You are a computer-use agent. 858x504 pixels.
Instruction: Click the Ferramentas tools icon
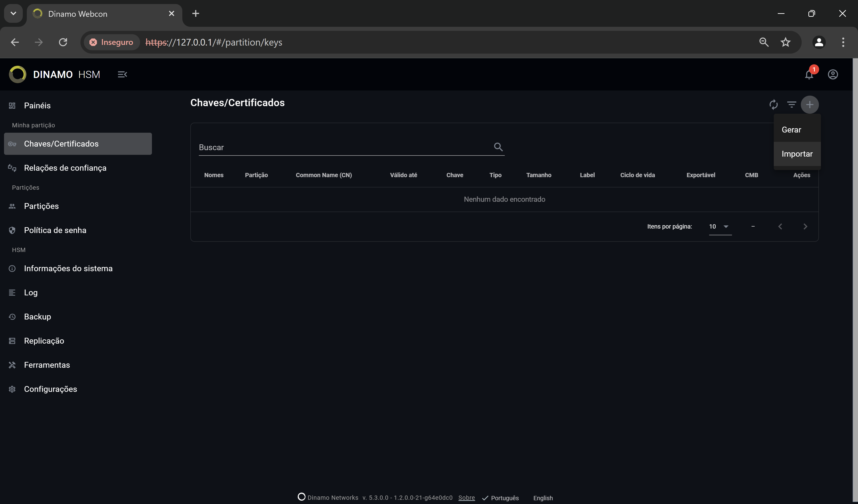click(12, 365)
